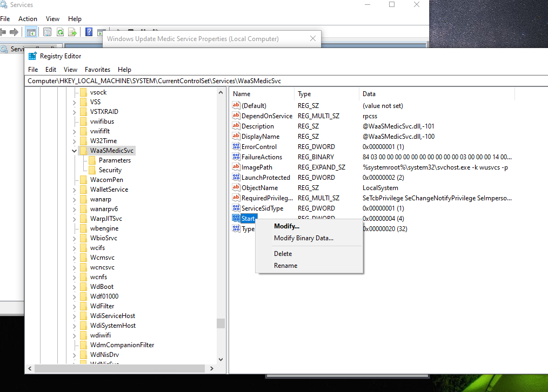Click the data value "0x00000004 (4)"
Screen dimensions: 548x392
pyautogui.click(x=383, y=219)
